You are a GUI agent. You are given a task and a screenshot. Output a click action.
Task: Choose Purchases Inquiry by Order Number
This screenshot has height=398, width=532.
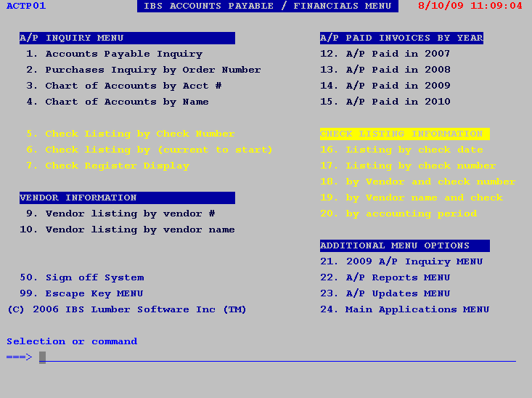point(144,70)
